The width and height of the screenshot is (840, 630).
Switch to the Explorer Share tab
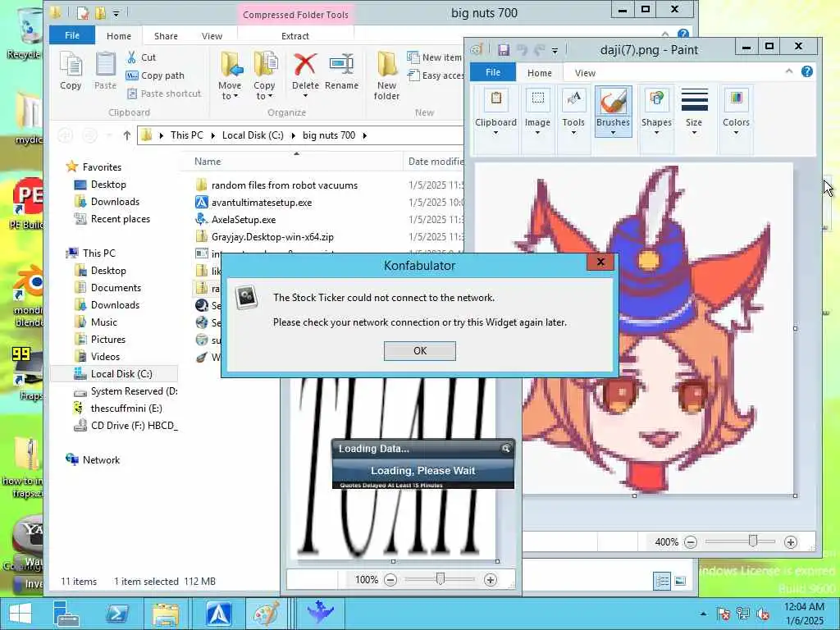click(166, 36)
